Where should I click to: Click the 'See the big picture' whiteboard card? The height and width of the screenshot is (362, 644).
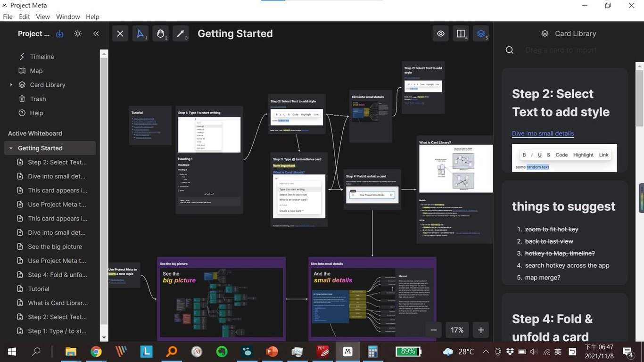pyautogui.click(x=221, y=299)
